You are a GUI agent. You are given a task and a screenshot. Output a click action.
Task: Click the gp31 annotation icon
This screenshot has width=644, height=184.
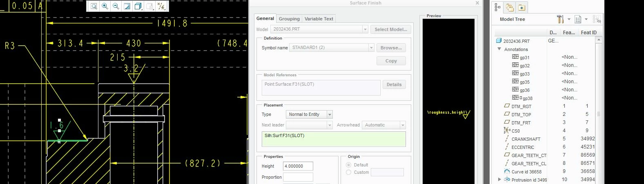click(x=515, y=57)
